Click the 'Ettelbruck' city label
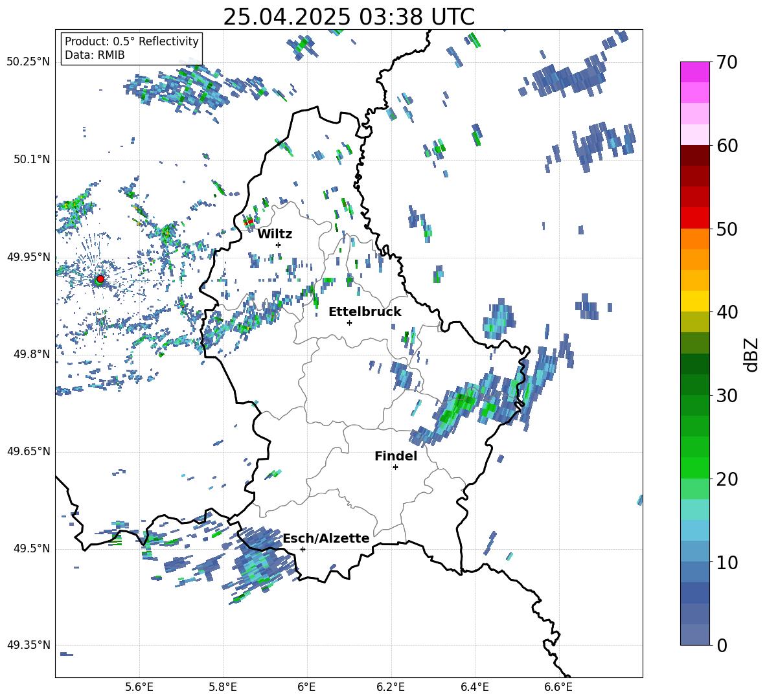The image size is (767, 700). [365, 312]
